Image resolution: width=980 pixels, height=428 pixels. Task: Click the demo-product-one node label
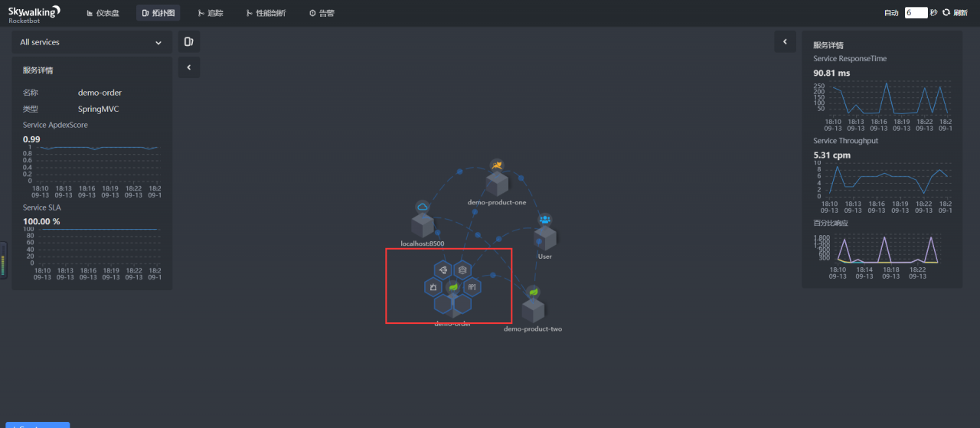pos(497,203)
